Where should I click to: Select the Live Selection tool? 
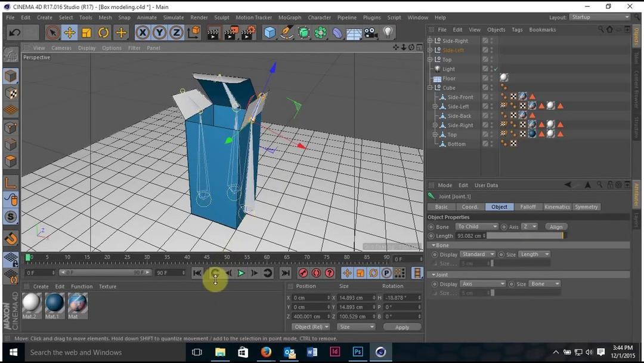tap(52, 32)
